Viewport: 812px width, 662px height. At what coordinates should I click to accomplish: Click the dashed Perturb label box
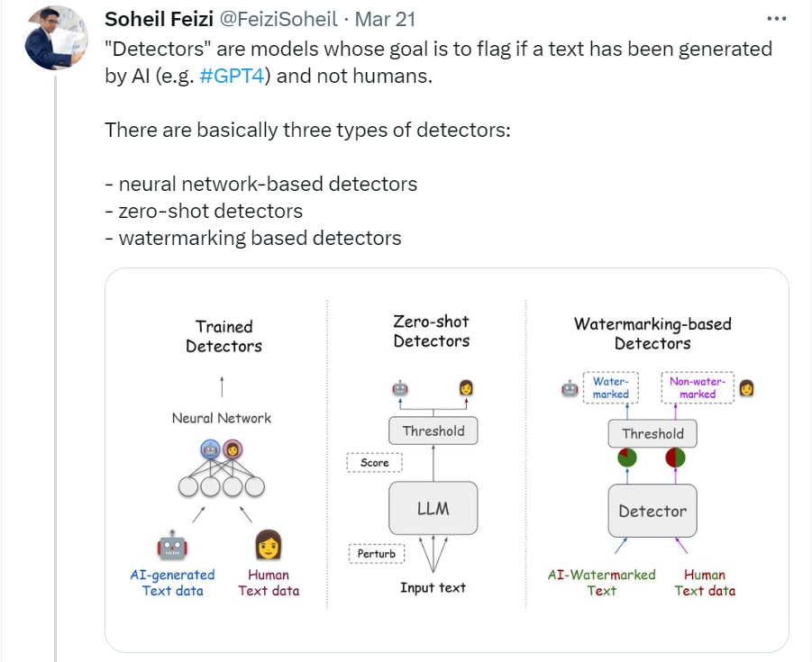pyautogui.click(x=377, y=553)
